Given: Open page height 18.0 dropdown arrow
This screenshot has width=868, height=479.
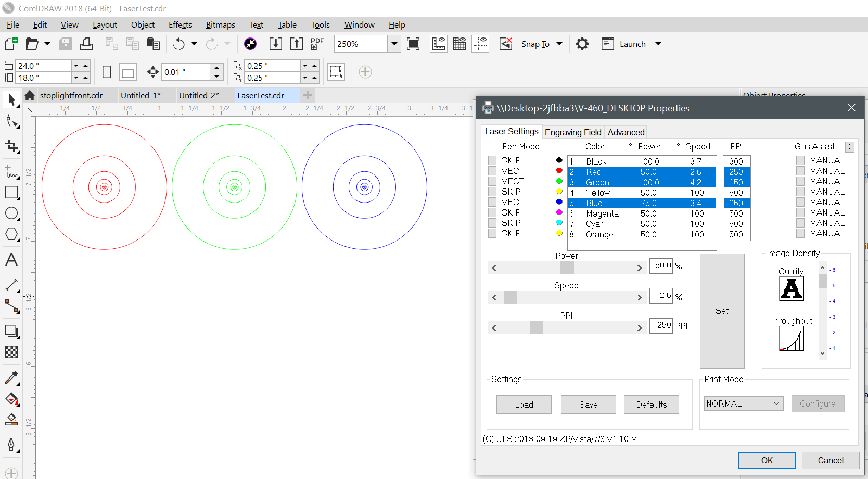Looking at the screenshot, I should [76, 78].
